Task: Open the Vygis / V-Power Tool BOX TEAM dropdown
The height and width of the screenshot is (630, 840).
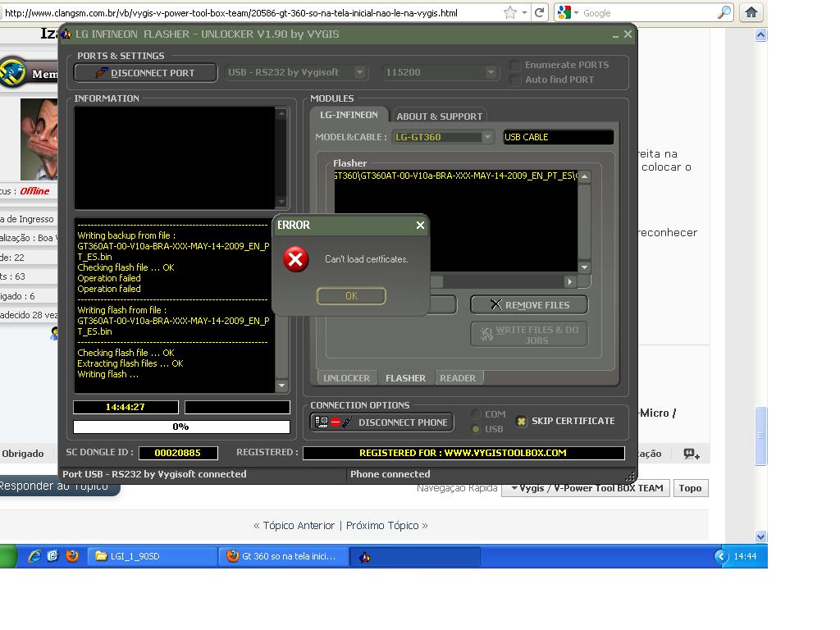Action: coord(587,488)
